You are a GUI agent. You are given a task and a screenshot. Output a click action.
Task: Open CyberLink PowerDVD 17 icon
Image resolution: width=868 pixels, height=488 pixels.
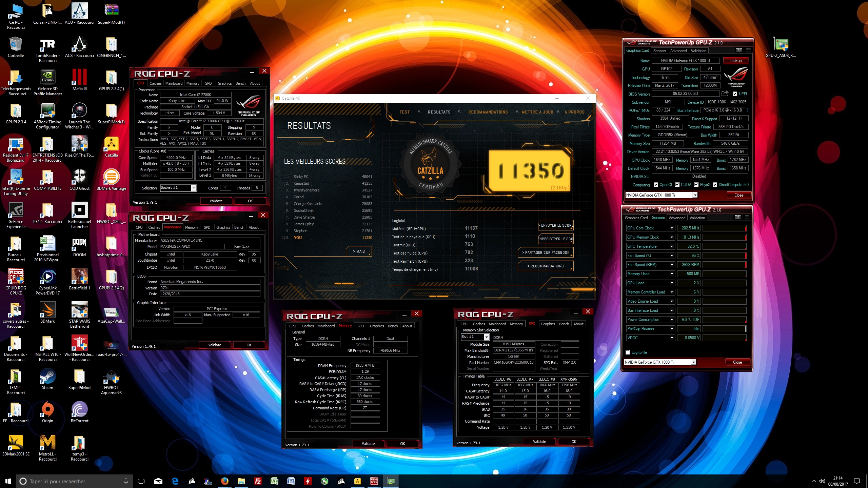[x=47, y=282]
